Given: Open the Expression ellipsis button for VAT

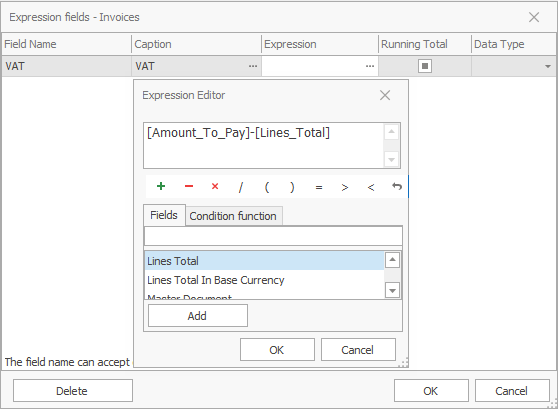Looking at the screenshot, I should click(x=370, y=66).
